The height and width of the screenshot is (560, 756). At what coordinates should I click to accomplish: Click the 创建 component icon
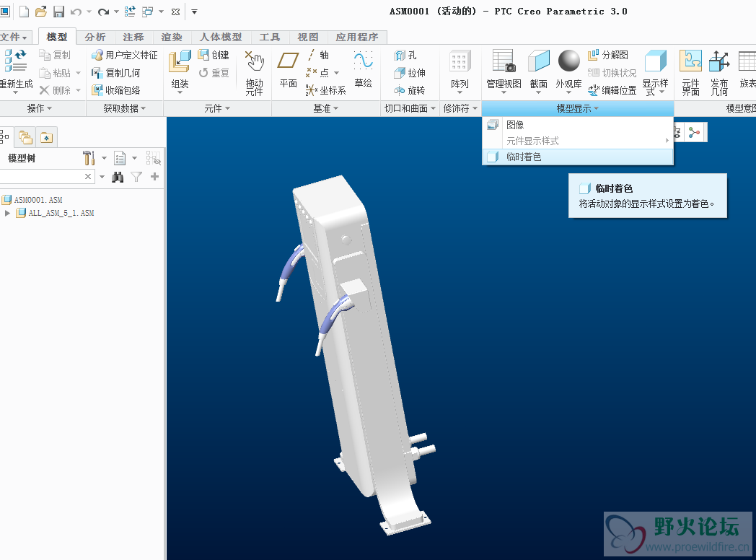coord(214,55)
